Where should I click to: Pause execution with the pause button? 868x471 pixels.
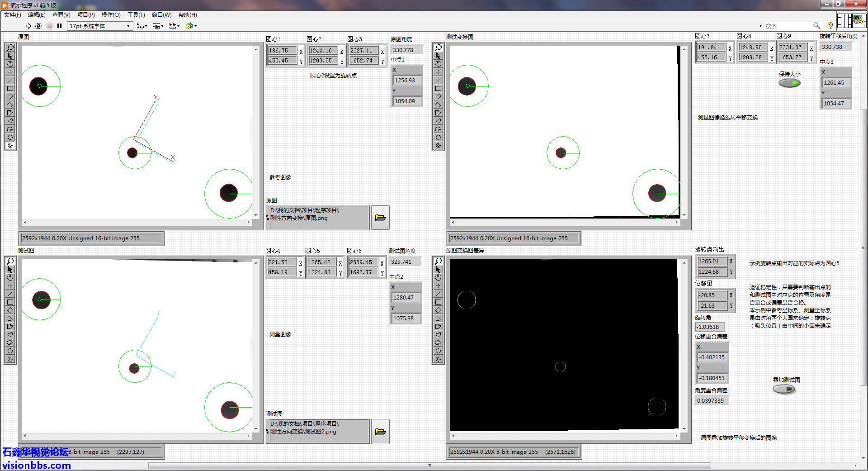[59, 26]
